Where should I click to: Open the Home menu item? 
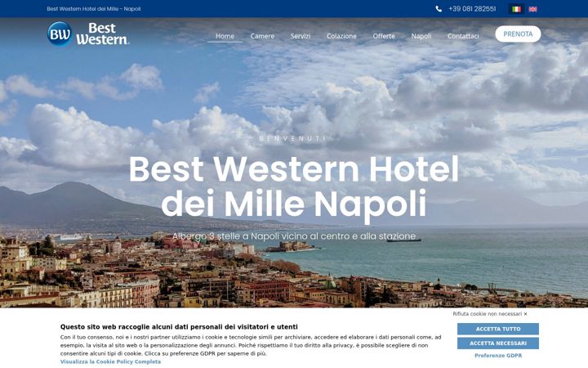click(225, 36)
